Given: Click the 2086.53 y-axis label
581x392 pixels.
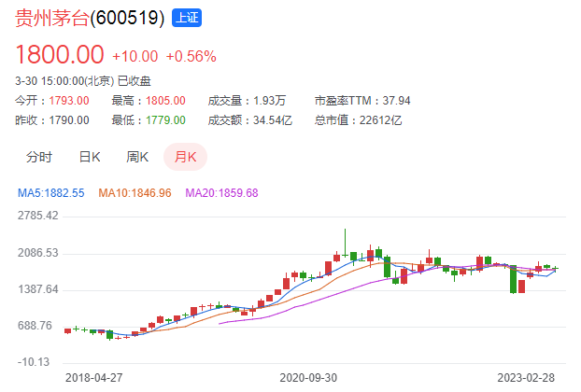Looking at the screenshot, I should (x=37, y=253).
